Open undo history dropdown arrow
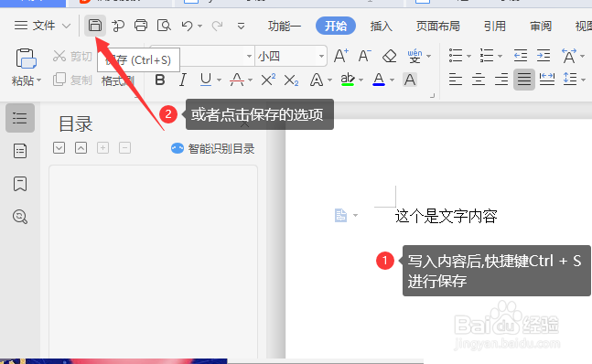Image resolution: width=592 pixels, height=364 pixels. coord(200,26)
